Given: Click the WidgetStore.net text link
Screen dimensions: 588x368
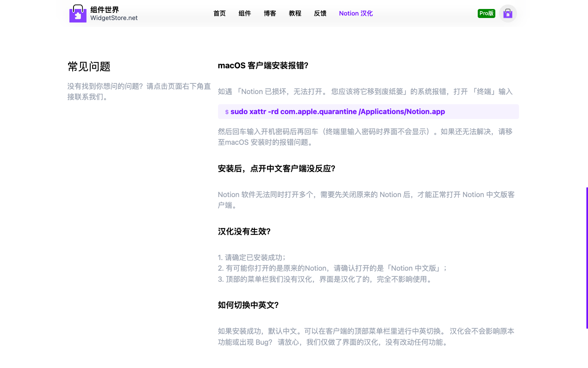Looking at the screenshot, I should click(114, 18).
